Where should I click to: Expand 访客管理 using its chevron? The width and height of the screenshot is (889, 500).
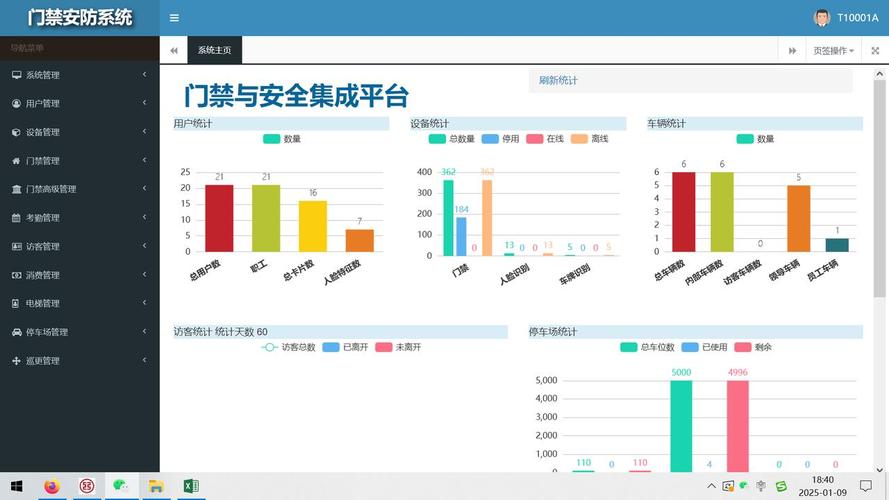point(145,245)
